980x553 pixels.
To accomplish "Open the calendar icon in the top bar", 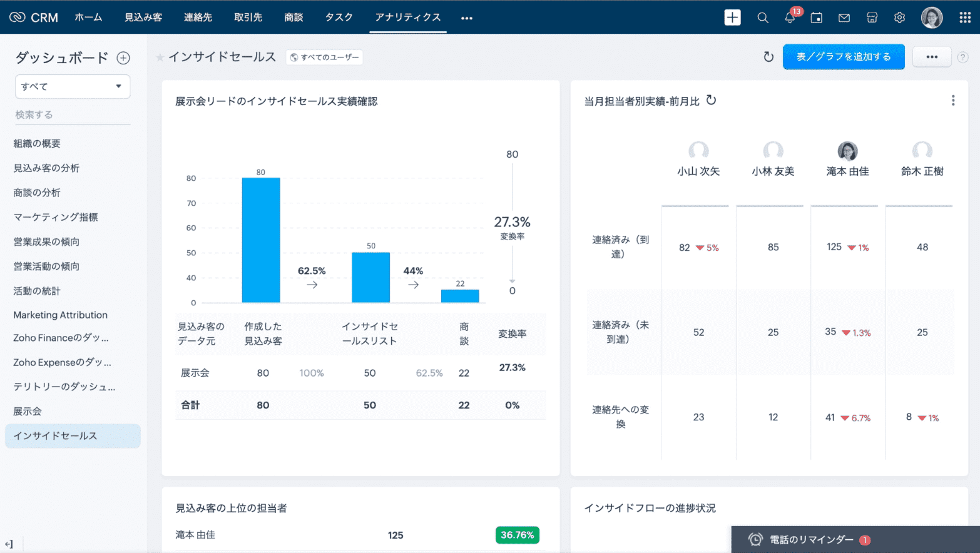I will click(816, 18).
